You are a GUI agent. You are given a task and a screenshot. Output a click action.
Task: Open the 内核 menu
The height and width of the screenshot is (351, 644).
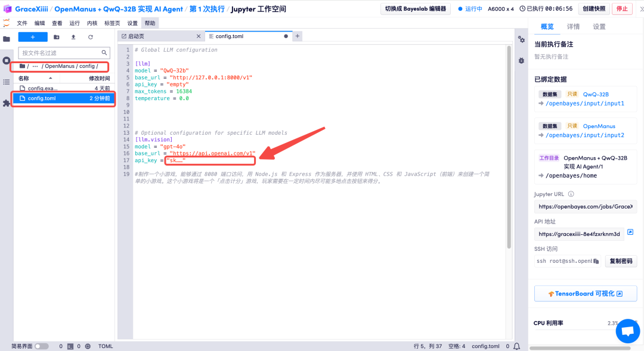pyautogui.click(x=92, y=23)
